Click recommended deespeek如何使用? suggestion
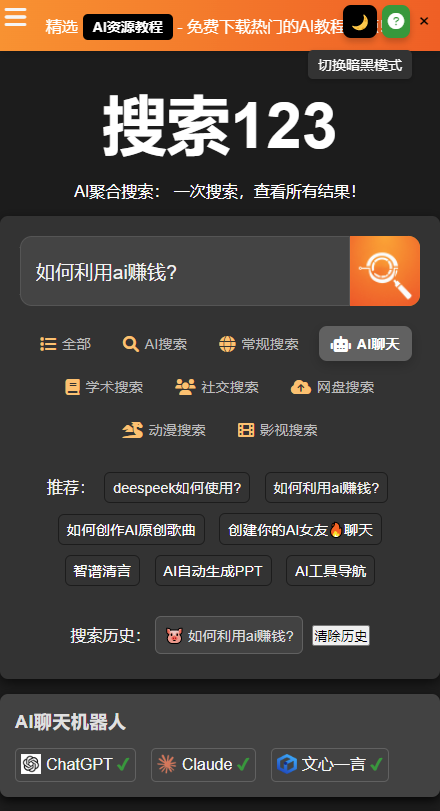 tap(177, 488)
